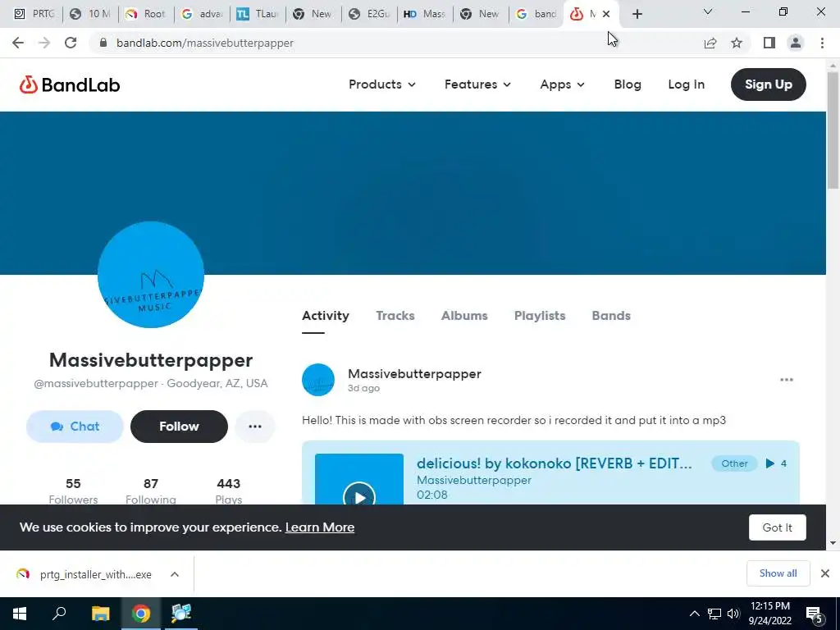840x630 pixels.
Task: Open the Albums tab
Action: coord(464,316)
